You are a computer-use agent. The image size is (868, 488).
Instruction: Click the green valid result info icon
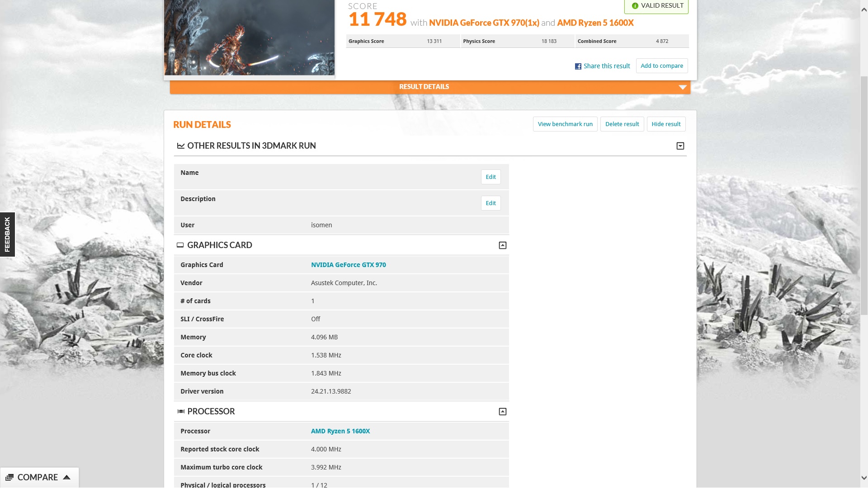[635, 6]
